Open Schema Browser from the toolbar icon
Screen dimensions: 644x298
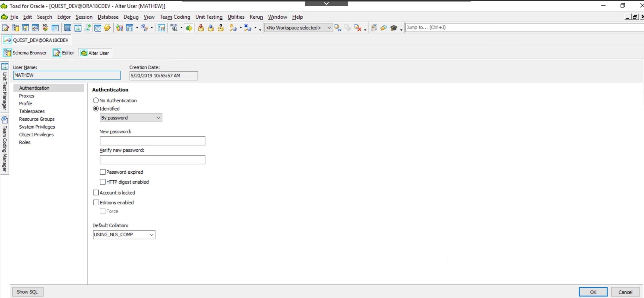click(x=16, y=28)
